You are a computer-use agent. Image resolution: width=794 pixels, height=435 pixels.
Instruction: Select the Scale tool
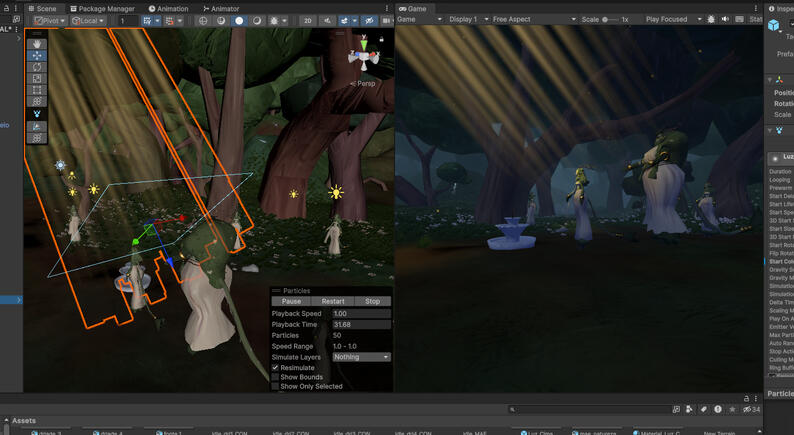tap(37, 79)
